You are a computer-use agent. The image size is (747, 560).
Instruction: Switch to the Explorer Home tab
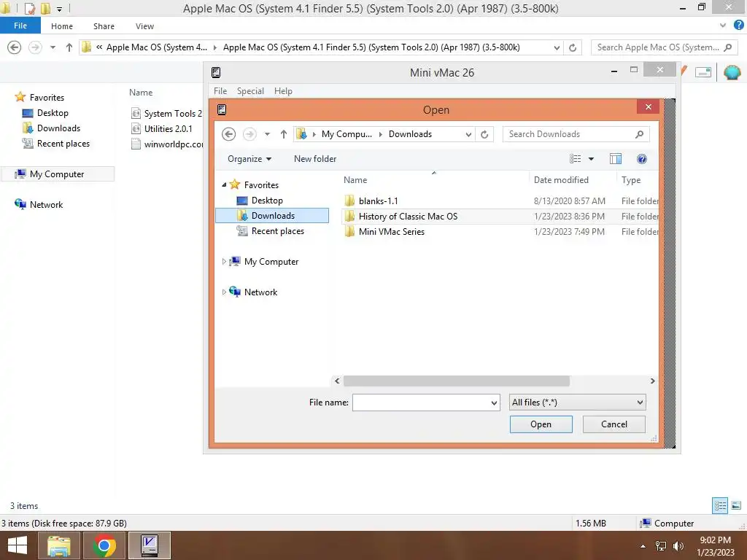(62, 26)
